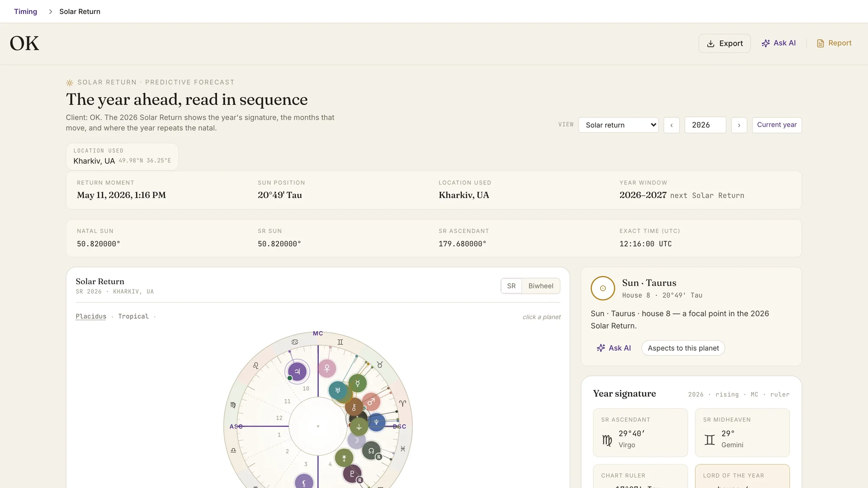Select the North Node glyph
Image resolution: width=868 pixels, height=488 pixels.
[371, 451]
